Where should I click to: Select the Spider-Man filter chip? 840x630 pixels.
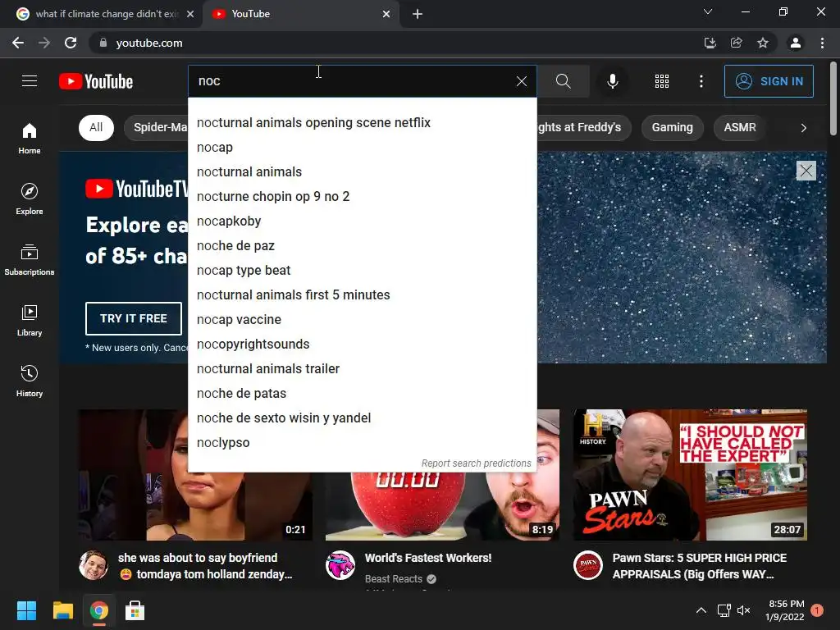[157, 127]
